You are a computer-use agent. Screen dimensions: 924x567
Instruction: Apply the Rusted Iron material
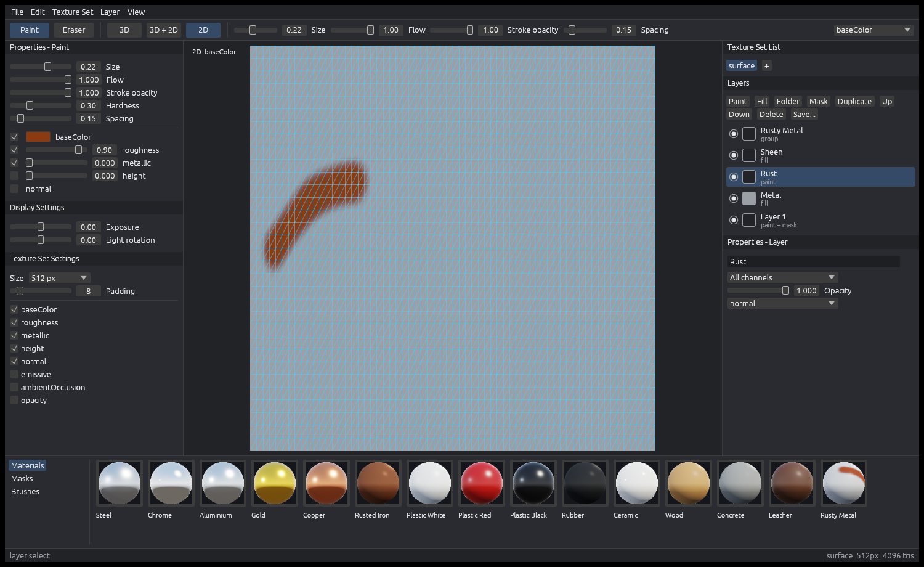pos(378,483)
